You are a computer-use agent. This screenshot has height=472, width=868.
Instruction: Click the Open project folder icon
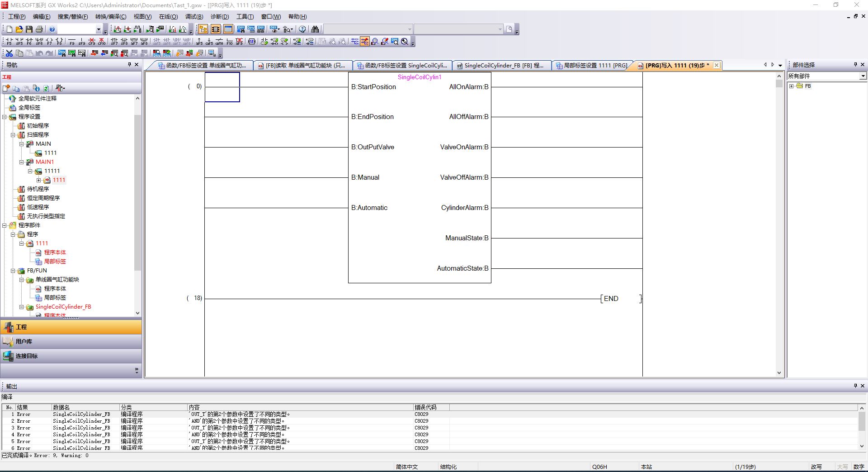pyautogui.click(x=19, y=29)
